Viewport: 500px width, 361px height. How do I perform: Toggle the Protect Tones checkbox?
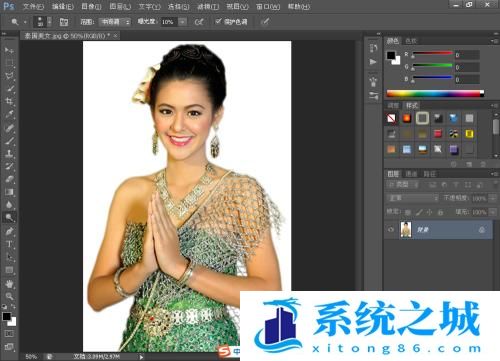pyautogui.click(x=218, y=21)
